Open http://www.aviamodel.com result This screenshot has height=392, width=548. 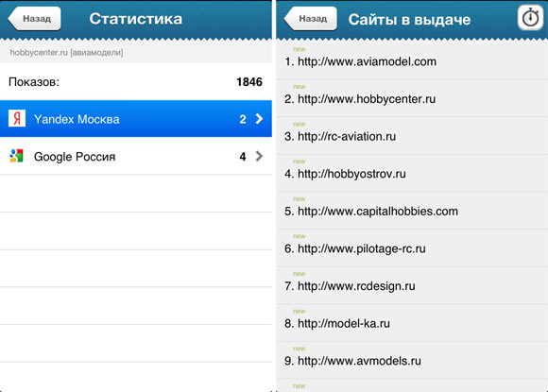tap(412, 60)
